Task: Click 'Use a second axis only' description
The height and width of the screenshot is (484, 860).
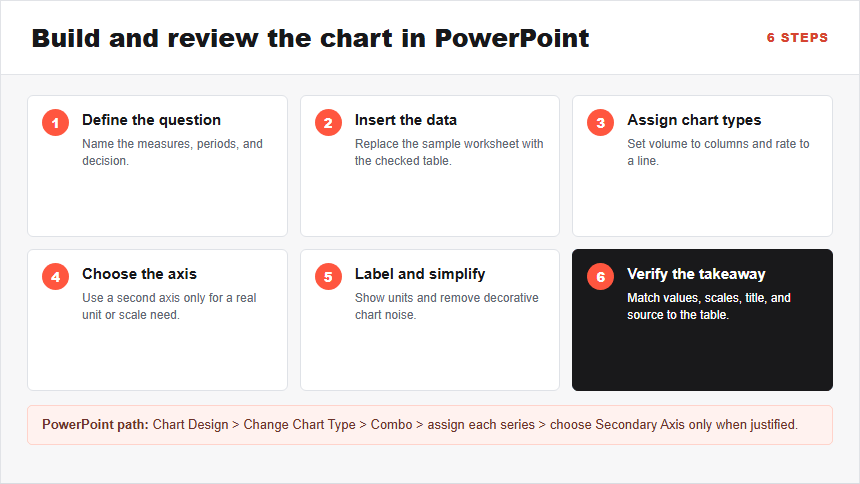Action: click(x=169, y=306)
